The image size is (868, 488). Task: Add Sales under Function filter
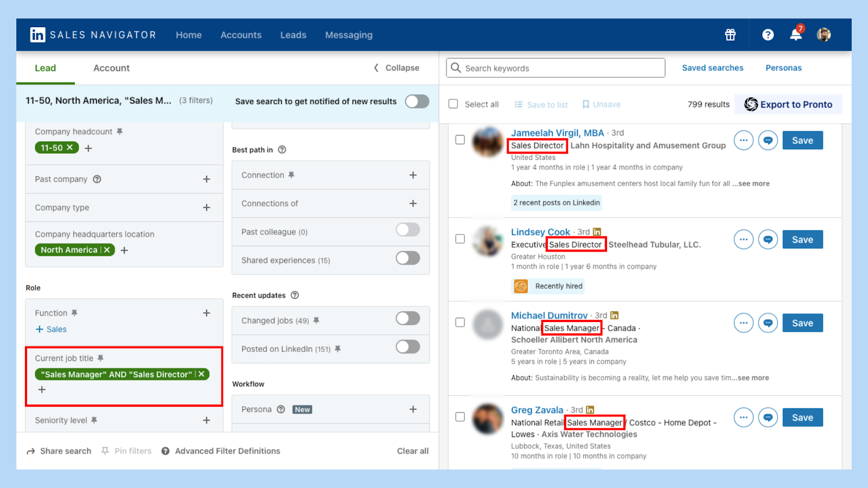coord(51,329)
